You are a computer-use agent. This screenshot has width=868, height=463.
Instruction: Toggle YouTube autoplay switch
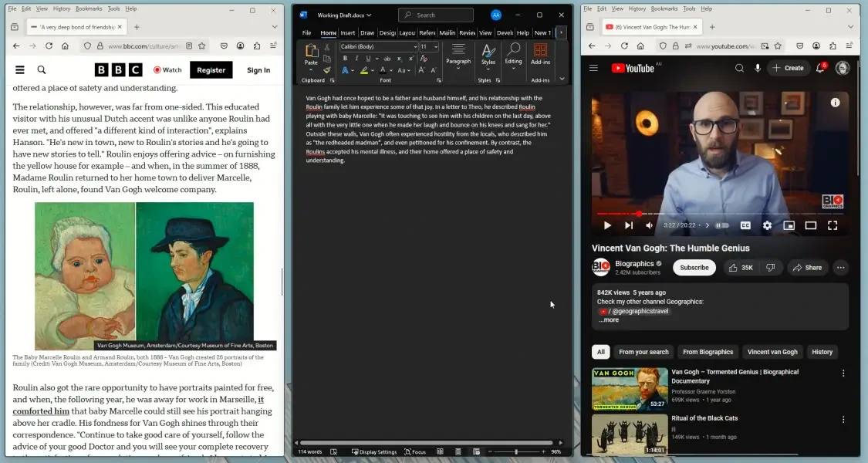pyautogui.click(x=722, y=225)
